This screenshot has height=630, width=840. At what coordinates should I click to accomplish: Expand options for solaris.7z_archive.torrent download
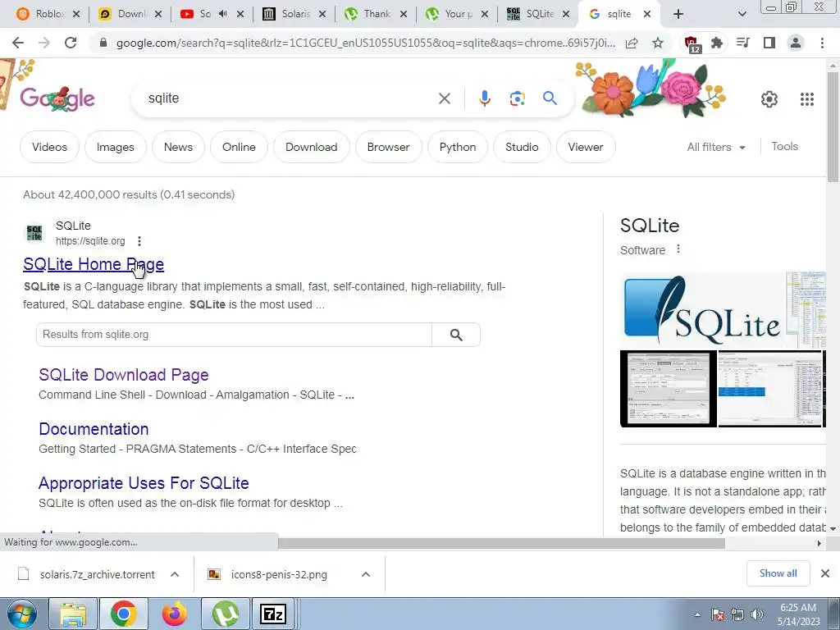(175, 574)
